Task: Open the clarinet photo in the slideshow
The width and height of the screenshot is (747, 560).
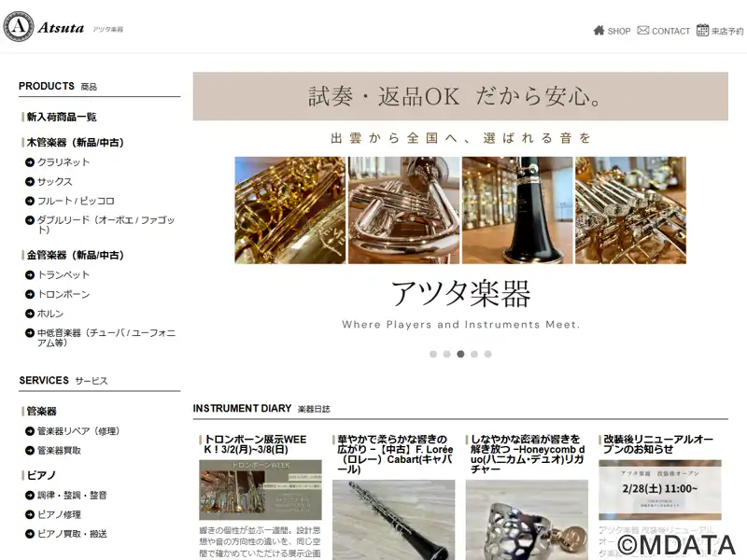Action: [x=516, y=210]
